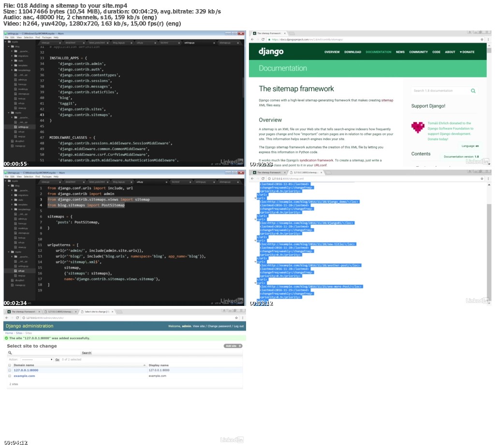Open COMMUNITY in django site navigation
Viewport: 495px width, 448px height.
pyautogui.click(x=418, y=52)
